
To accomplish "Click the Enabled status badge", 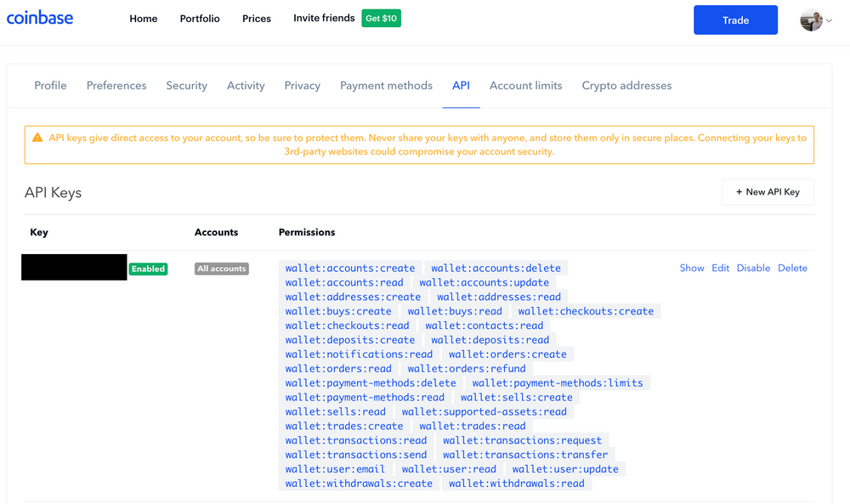I will 148,269.
